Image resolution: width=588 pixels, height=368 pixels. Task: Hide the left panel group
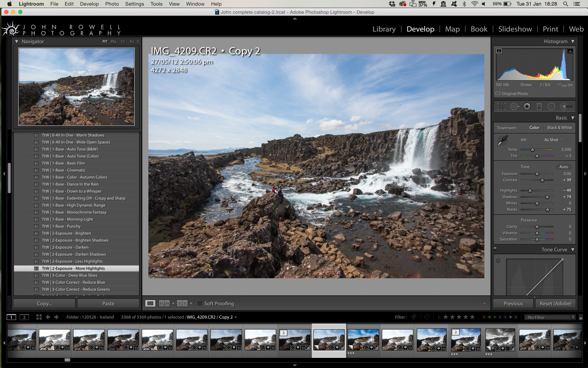coord(4,174)
